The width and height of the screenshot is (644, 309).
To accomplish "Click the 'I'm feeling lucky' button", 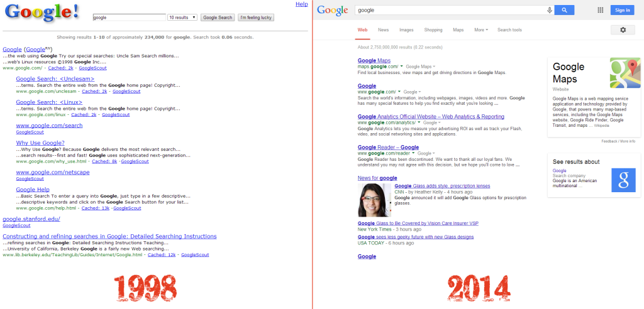I will [256, 18].
